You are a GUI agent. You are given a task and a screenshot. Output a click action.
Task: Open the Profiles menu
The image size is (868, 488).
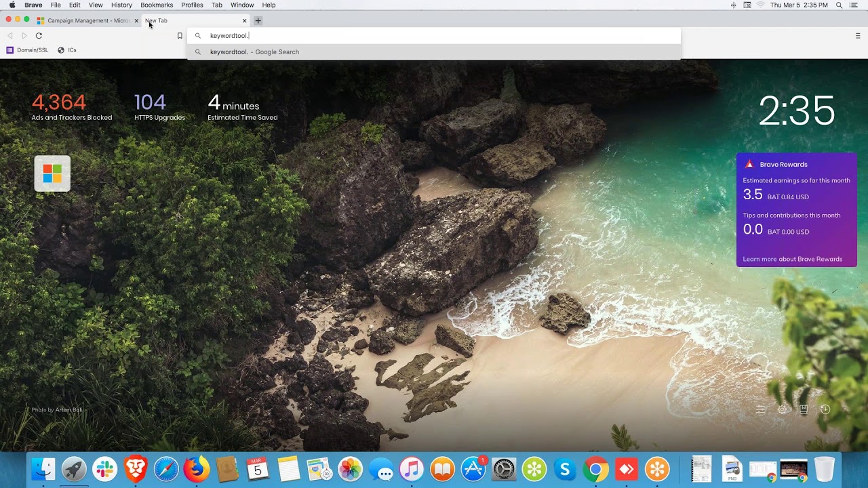pyautogui.click(x=192, y=5)
